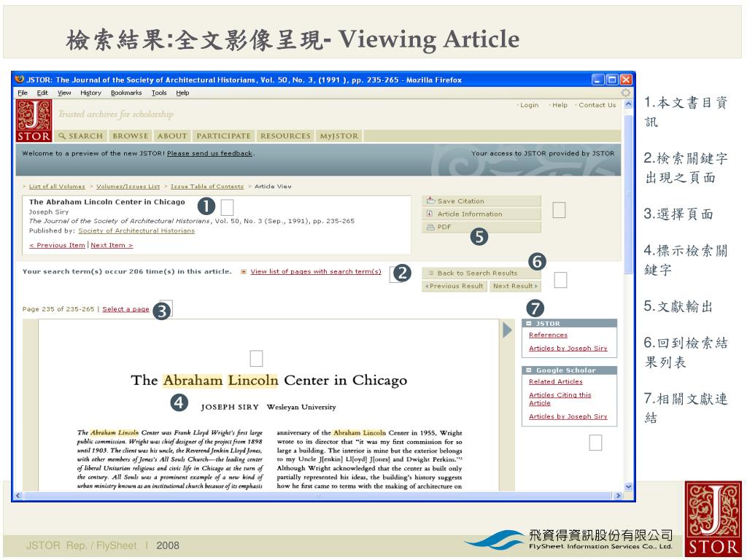Open the File menu in Firefox
The height and width of the screenshot is (560, 747).
click(x=23, y=93)
